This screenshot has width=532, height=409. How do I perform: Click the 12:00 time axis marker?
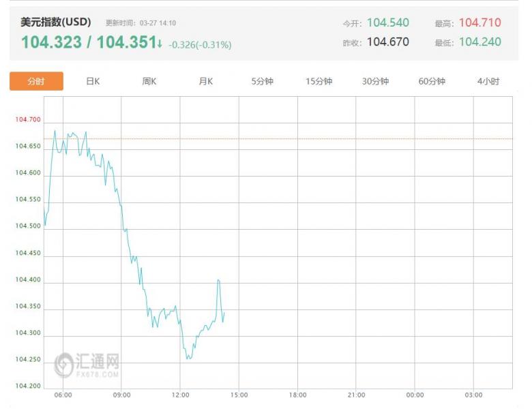(180, 395)
